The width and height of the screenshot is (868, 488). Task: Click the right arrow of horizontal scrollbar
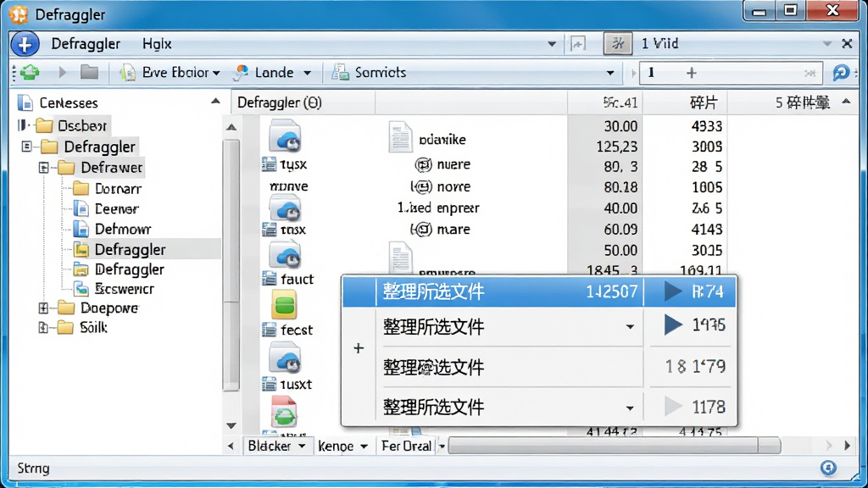point(847,446)
